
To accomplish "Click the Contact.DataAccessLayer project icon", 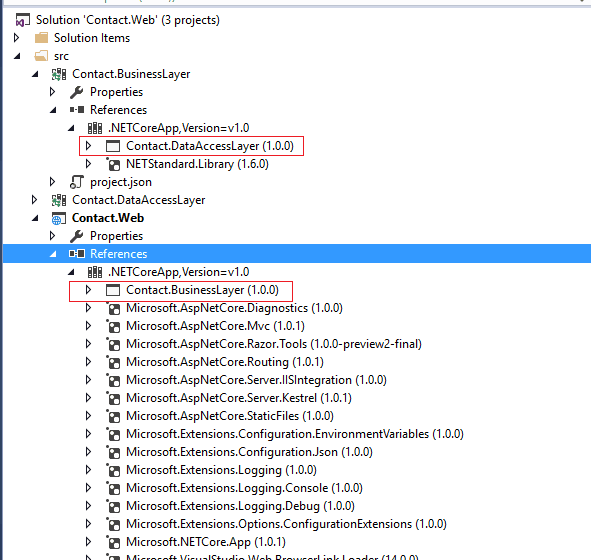I will pyautogui.click(x=59, y=200).
